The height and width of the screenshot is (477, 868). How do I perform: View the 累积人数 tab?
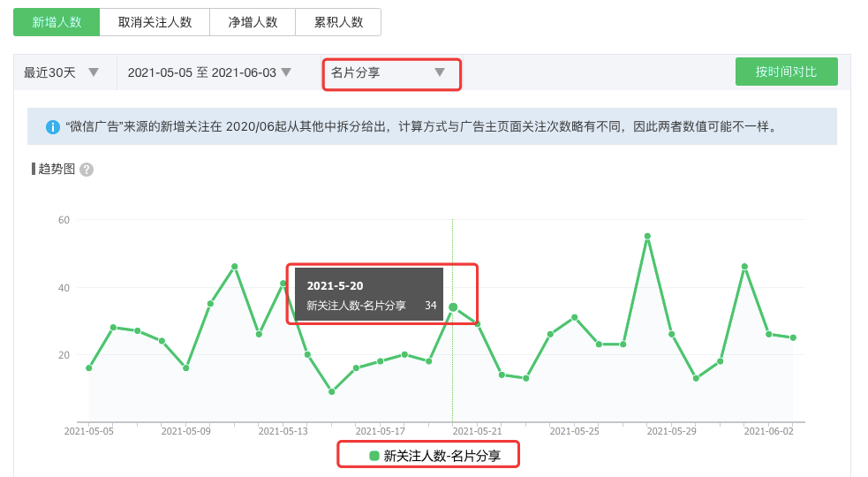tap(338, 22)
